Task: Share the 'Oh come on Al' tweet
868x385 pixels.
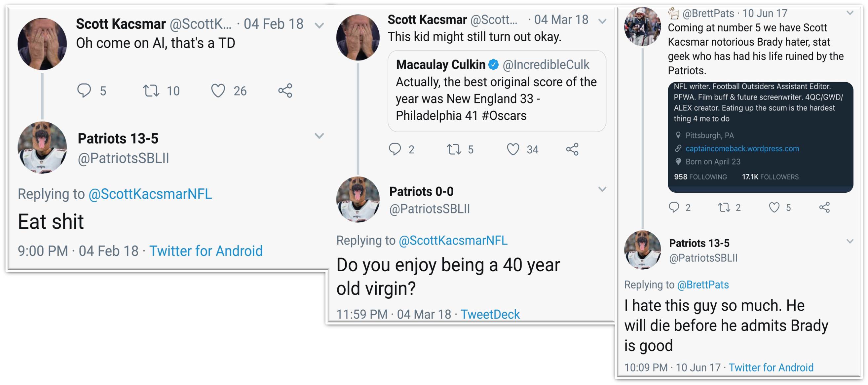Action: pos(285,91)
